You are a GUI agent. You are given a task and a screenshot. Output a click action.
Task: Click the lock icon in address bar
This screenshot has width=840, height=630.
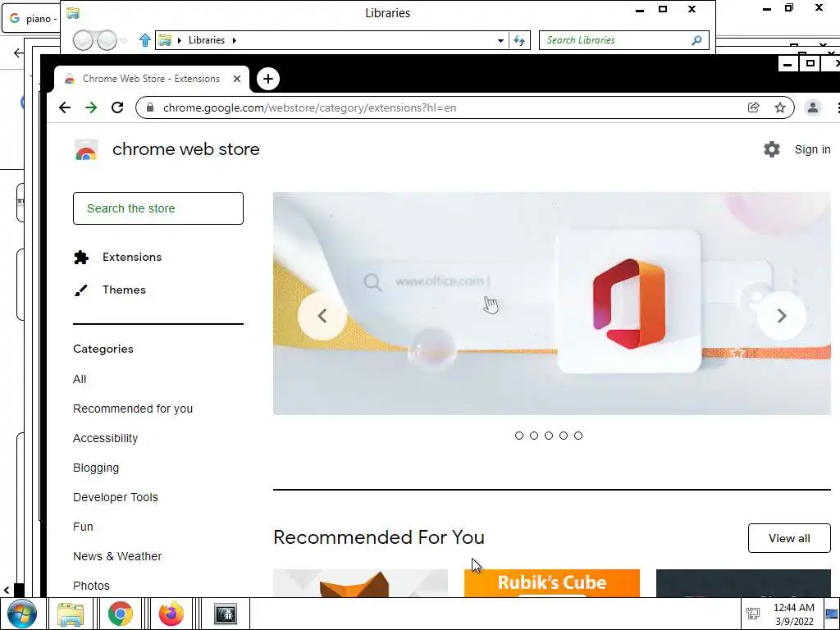pyautogui.click(x=151, y=107)
